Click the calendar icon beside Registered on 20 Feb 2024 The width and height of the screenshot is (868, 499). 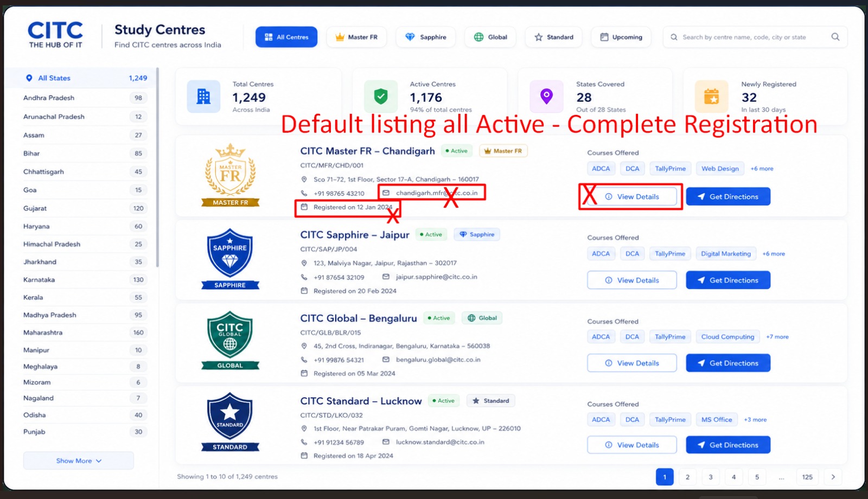pyautogui.click(x=304, y=291)
